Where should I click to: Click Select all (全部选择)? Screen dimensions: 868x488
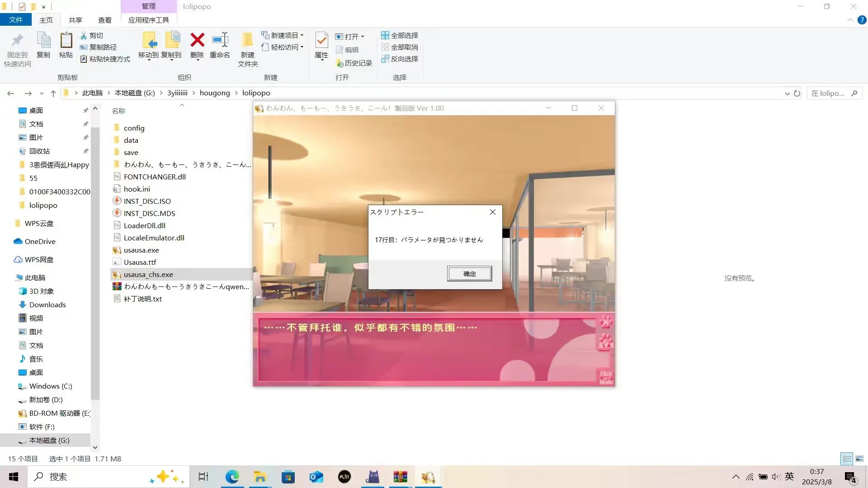pyautogui.click(x=400, y=35)
